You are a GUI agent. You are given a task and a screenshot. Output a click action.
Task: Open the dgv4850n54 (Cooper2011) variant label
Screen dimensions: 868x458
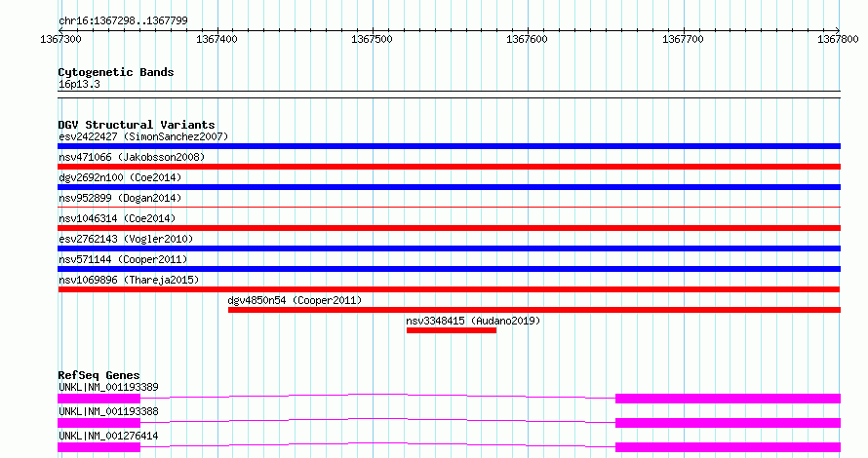(x=295, y=300)
